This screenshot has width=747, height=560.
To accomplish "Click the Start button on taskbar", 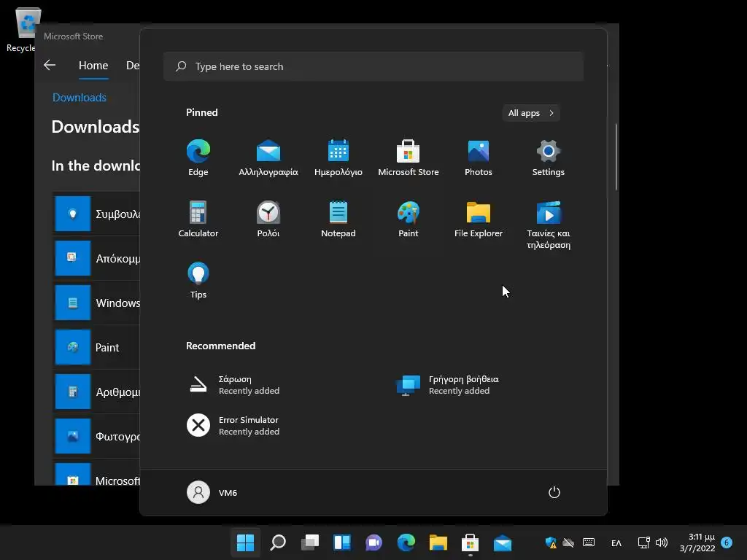I will (x=245, y=542).
